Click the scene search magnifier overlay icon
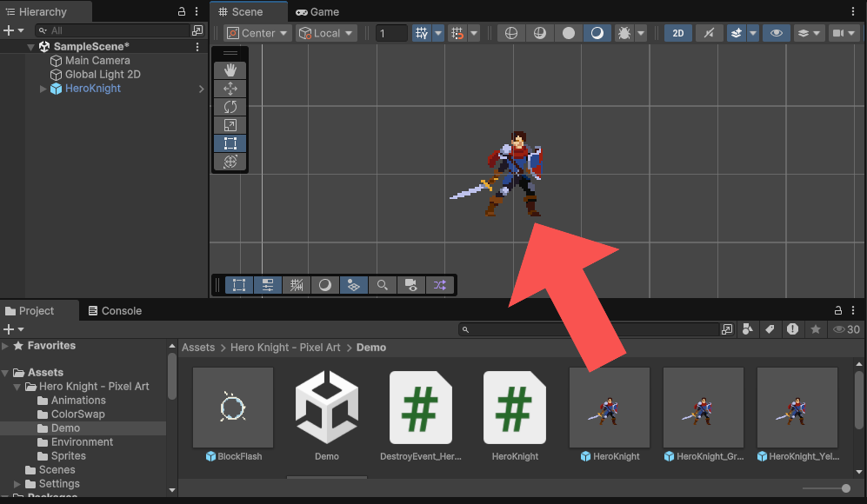The width and height of the screenshot is (867, 504). point(382,285)
